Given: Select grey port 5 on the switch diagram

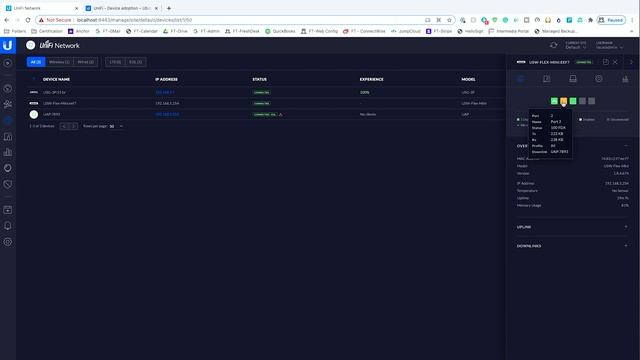Looking at the screenshot, I should click(x=592, y=101).
